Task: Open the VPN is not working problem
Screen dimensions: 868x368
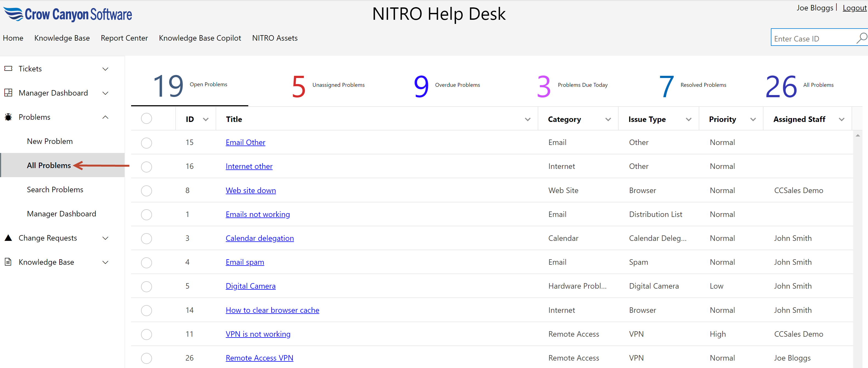Action: [258, 334]
